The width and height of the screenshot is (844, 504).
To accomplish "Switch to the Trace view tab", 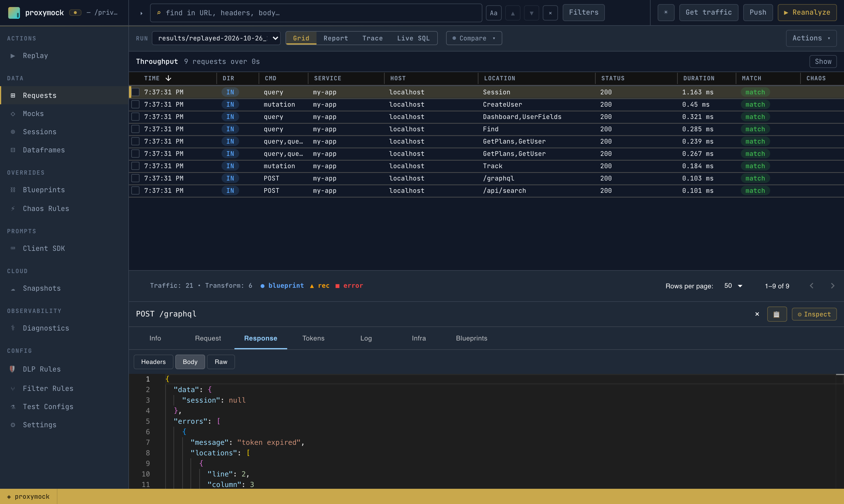I will tap(372, 38).
